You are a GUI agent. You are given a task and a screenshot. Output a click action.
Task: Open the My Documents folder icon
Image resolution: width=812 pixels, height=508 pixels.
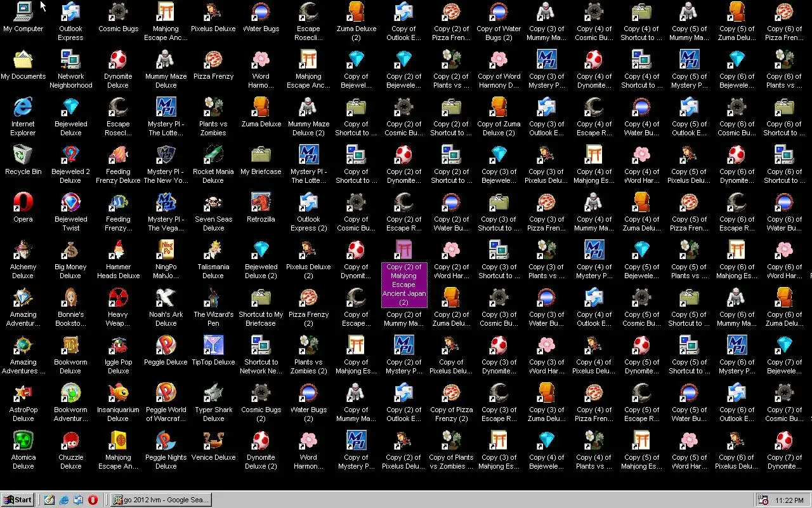coord(23,65)
